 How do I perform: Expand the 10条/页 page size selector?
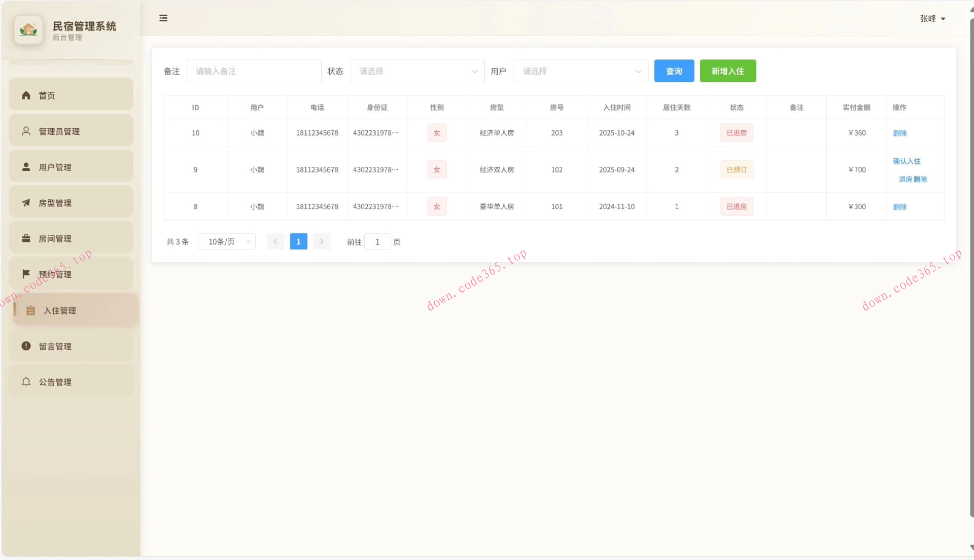pos(227,242)
